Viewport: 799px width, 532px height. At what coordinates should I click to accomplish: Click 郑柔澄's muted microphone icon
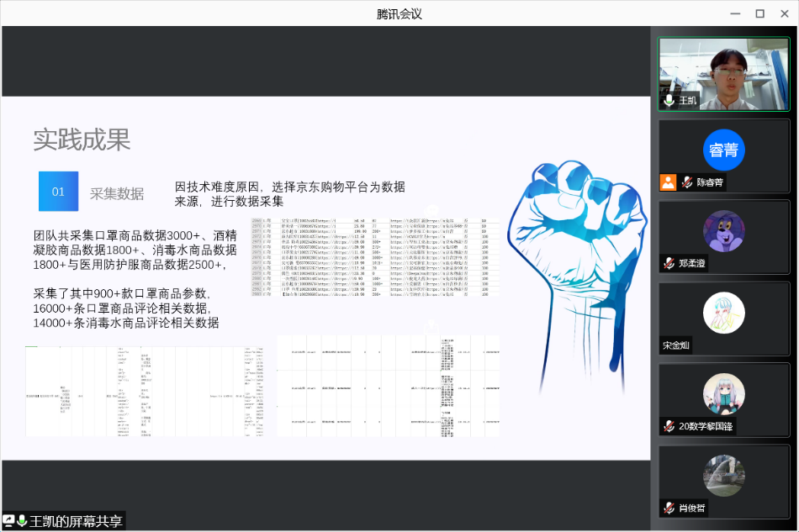click(669, 264)
